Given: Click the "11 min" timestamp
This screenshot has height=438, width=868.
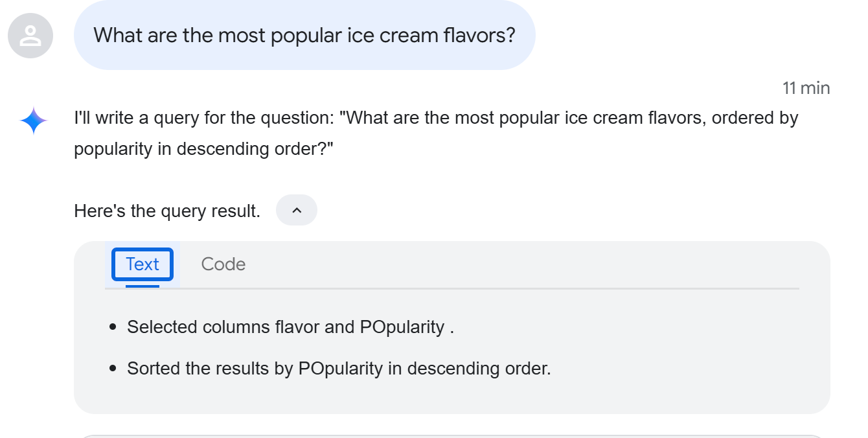Looking at the screenshot, I should click(x=806, y=88).
